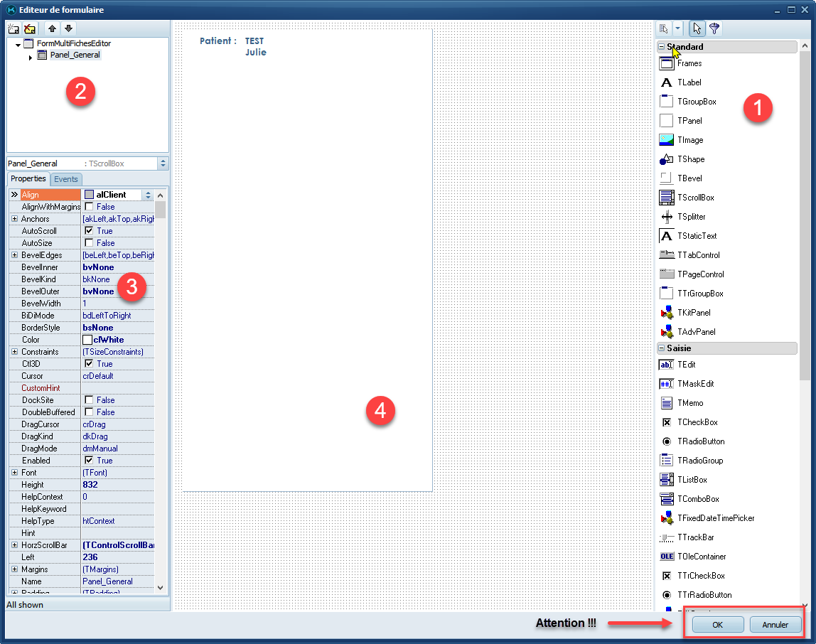The height and width of the screenshot is (644, 816).
Task: Pick the TImage component from palette
Action: (666, 140)
